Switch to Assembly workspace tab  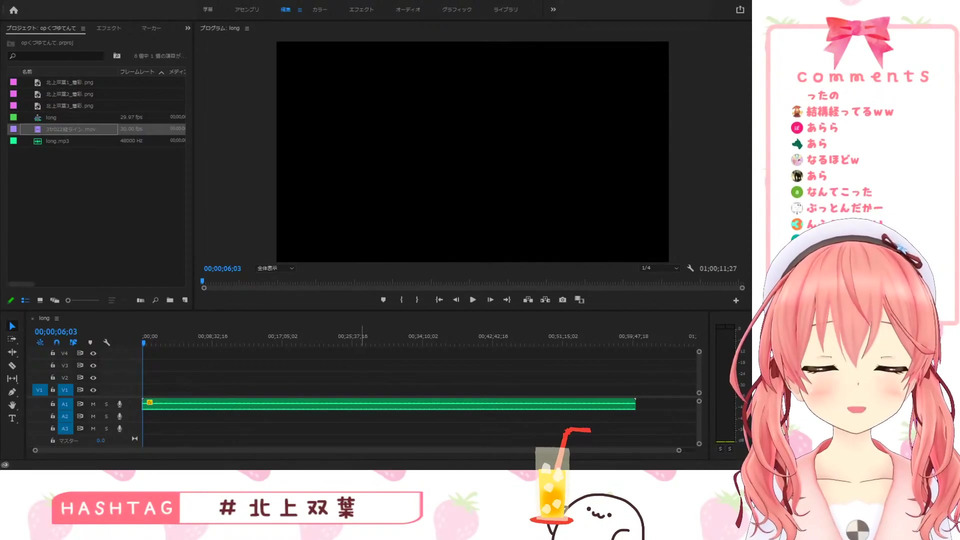coord(247,10)
